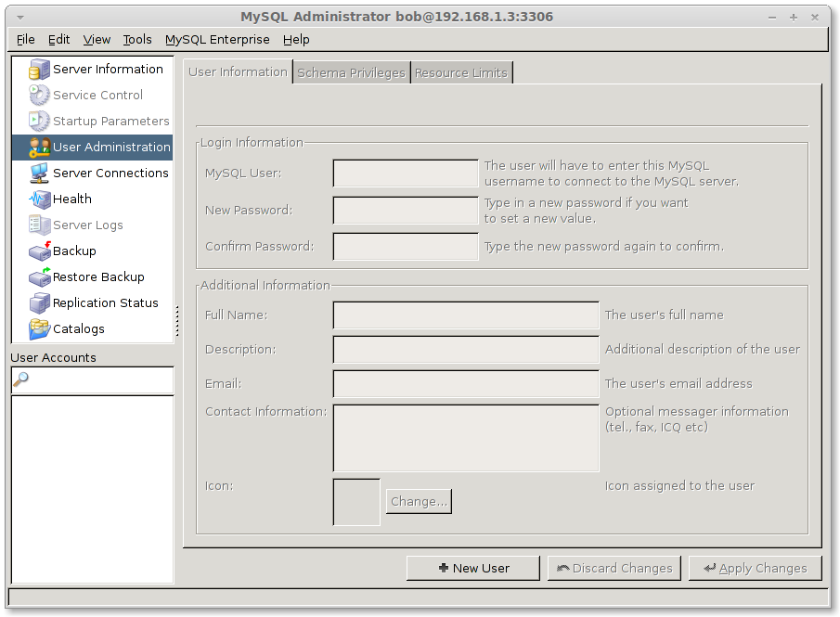Screen dimensions: 840x617
Task: Click the sidebar pane splitter handle
Action: pyautogui.click(x=177, y=320)
